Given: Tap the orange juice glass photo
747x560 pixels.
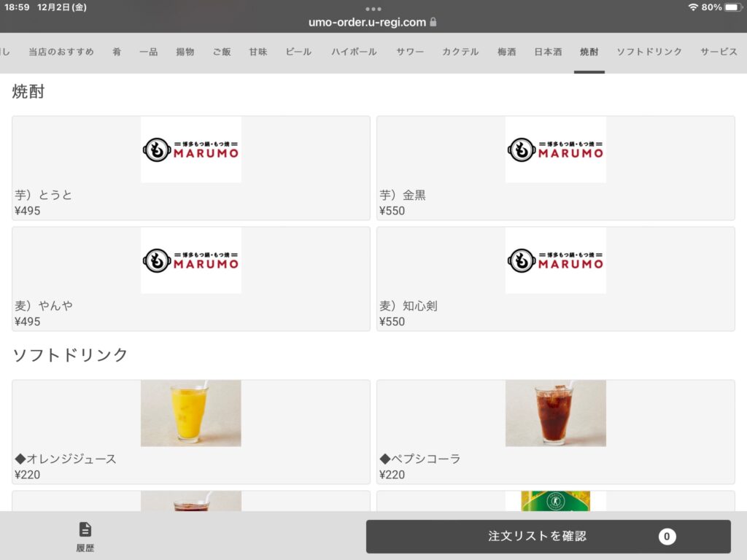Looking at the screenshot, I should pos(191,413).
